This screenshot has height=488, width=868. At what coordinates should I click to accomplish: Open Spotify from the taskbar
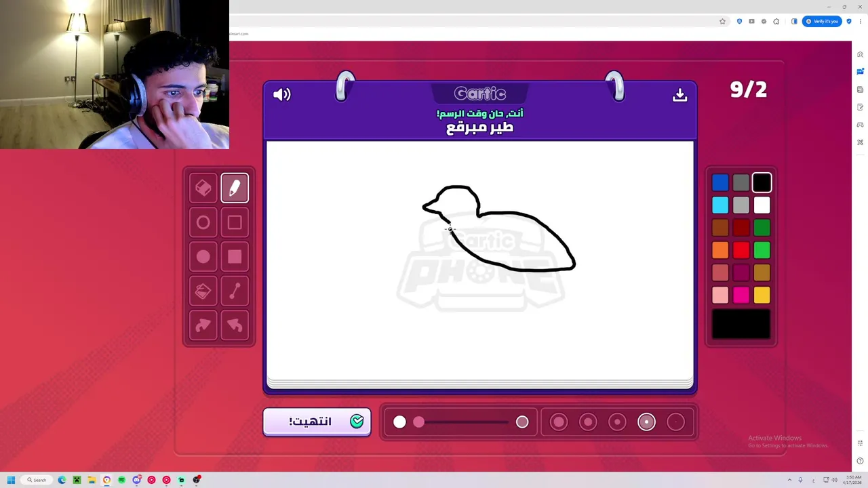coord(121,480)
